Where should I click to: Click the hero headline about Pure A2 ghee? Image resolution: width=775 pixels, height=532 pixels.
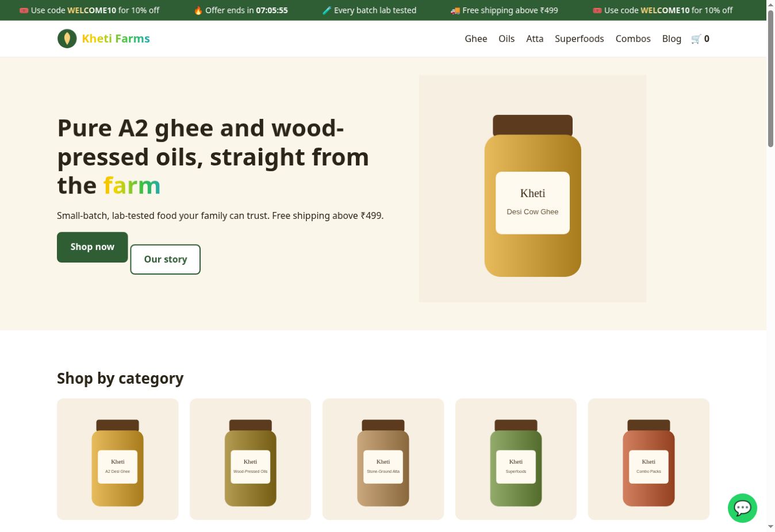[213, 157]
